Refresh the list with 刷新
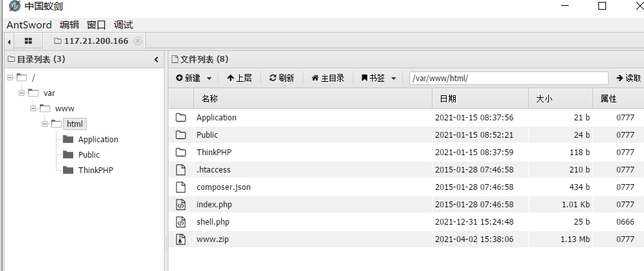 pyautogui.click(x=282, y=78)
